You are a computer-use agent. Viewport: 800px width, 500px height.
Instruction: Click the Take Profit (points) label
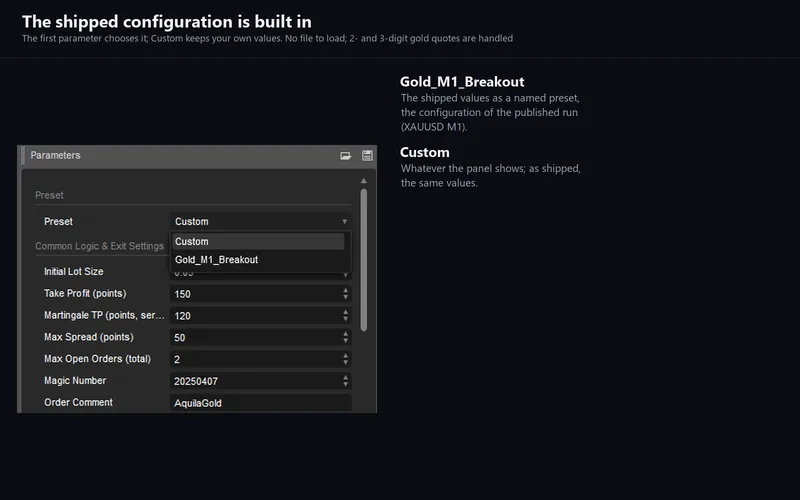click(85, 293)
